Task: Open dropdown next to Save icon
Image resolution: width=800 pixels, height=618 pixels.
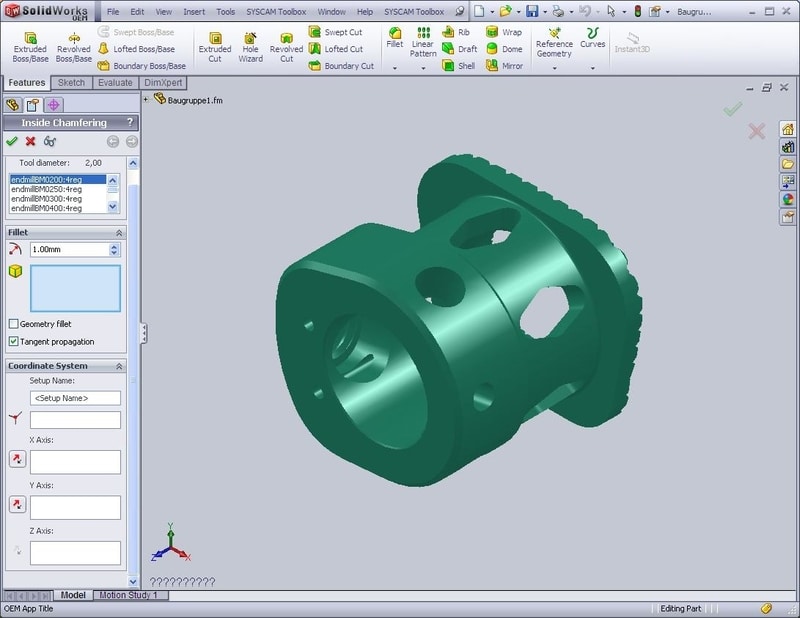Action: pyautogui.click(x=545, y=12)
